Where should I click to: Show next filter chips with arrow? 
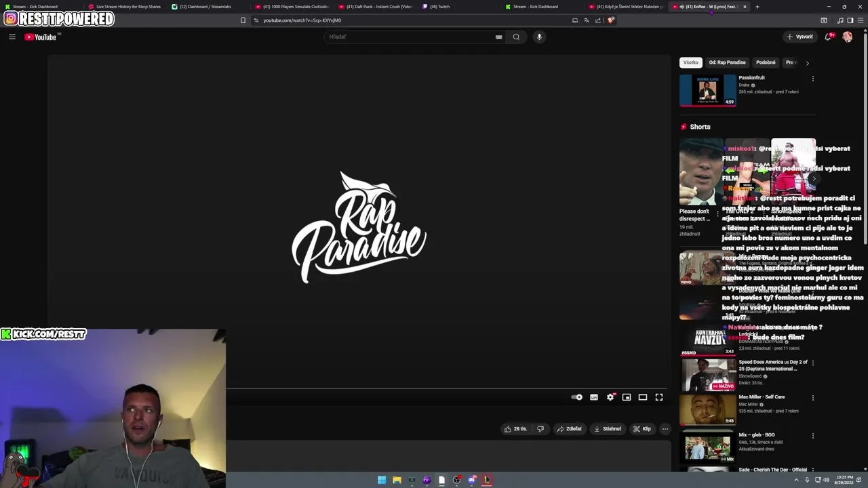click(x=807, y=63)
